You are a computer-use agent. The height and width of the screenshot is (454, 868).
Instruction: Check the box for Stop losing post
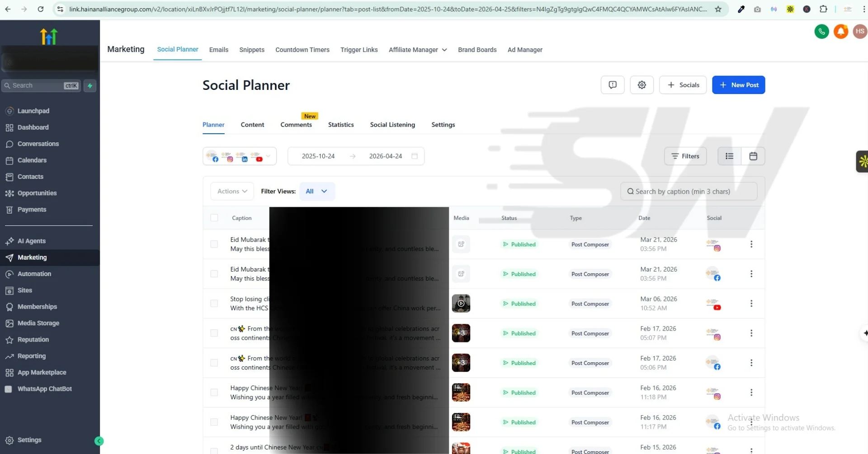pos(214,304)
